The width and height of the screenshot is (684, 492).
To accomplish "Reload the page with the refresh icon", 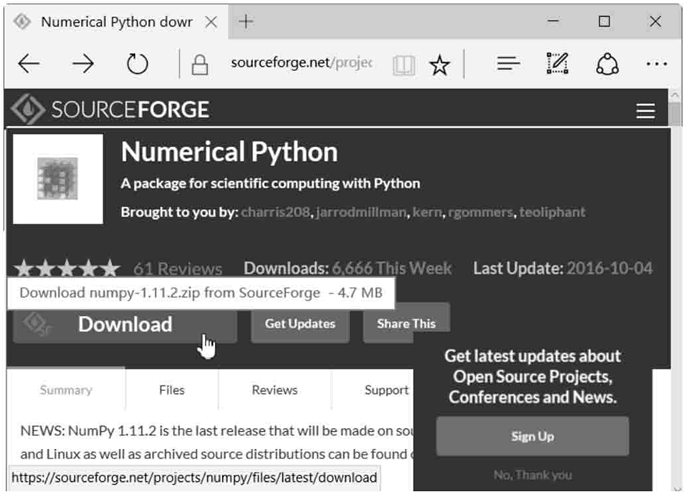I will (137, 64).
